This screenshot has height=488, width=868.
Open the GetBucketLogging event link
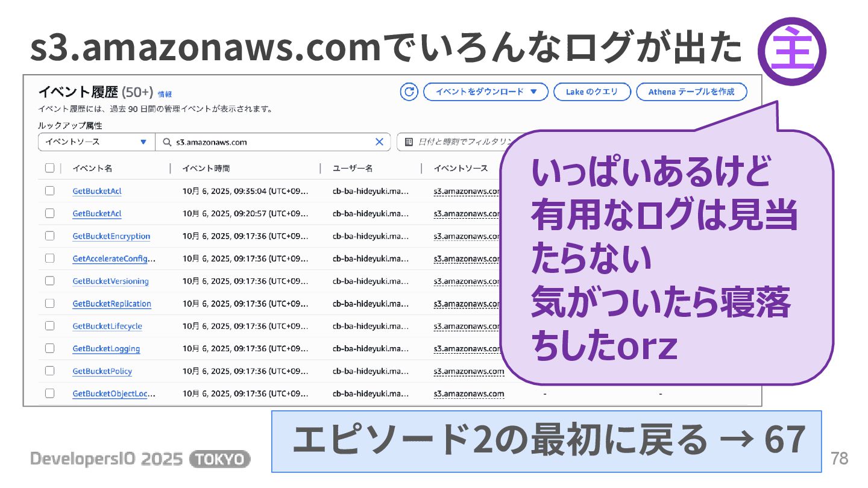click(106, 348)
